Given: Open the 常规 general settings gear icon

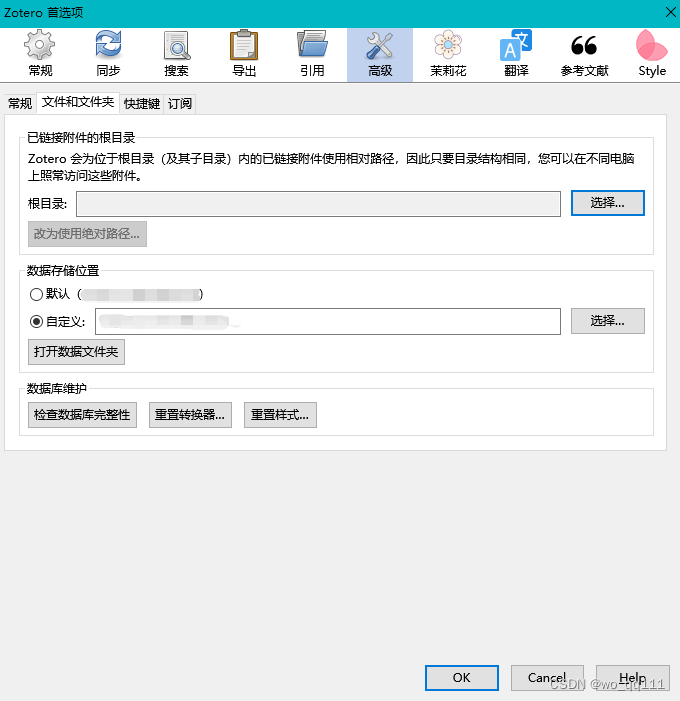Looking at the screenshot, I should point(40,54).
